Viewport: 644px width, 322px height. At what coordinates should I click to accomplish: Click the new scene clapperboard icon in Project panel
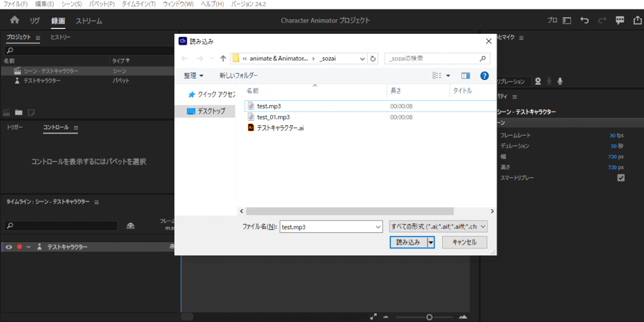click(x=7, y=112)
